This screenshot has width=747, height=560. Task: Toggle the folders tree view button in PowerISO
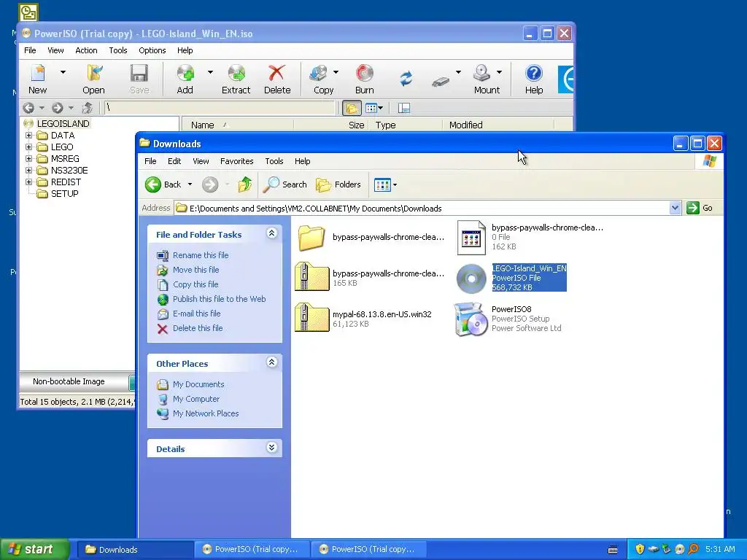pos(352,108)
